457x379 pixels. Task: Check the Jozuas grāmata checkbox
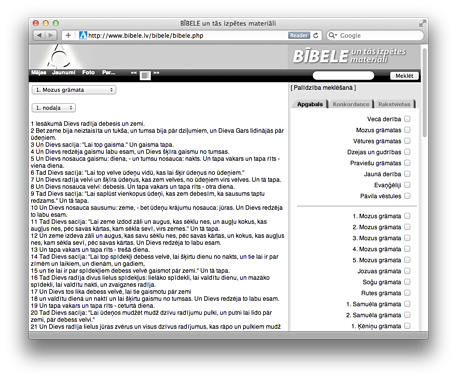pyautogui.click(x=407, y=271)
